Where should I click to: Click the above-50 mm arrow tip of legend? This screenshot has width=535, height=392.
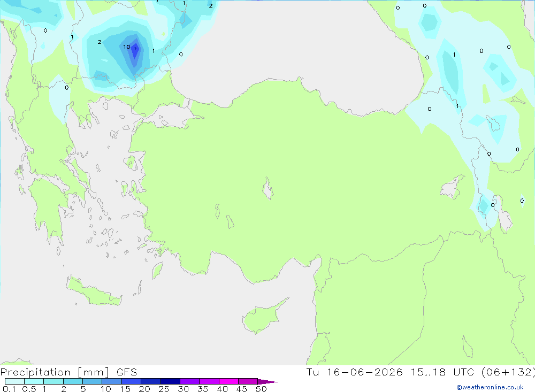(x=267, y=382)
